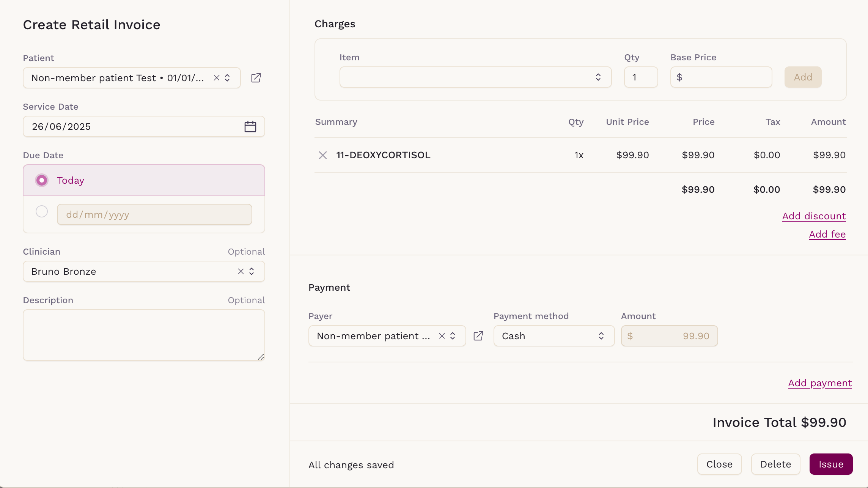Screen dimensions: 868x488
Task: Focus the Qty input field
Action: coord(641,77)
